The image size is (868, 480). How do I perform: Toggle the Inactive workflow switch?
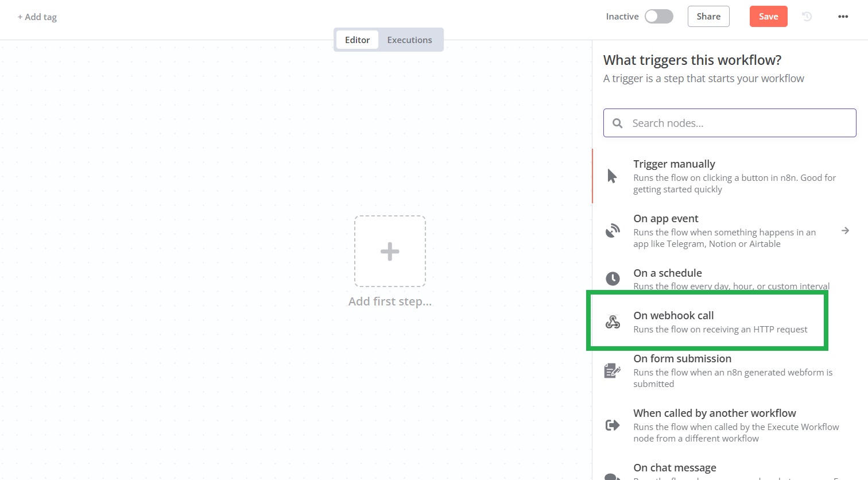pos(658,17)
